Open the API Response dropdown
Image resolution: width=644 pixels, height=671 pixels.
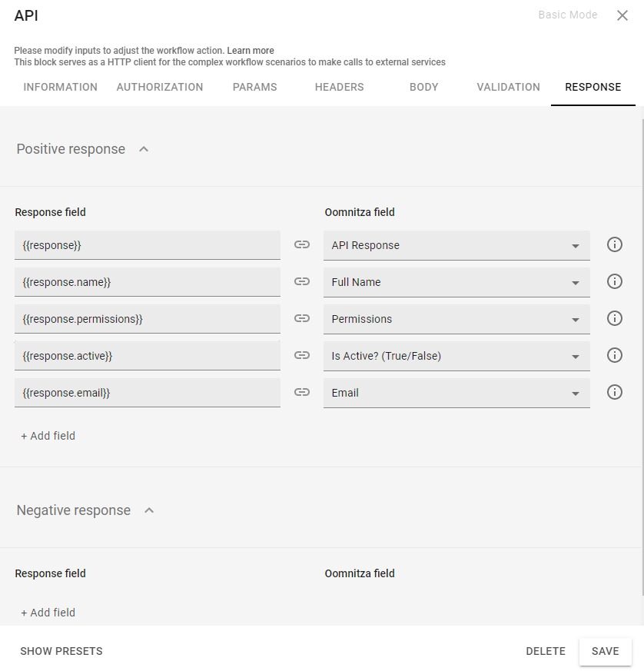(x=456, y=245)
